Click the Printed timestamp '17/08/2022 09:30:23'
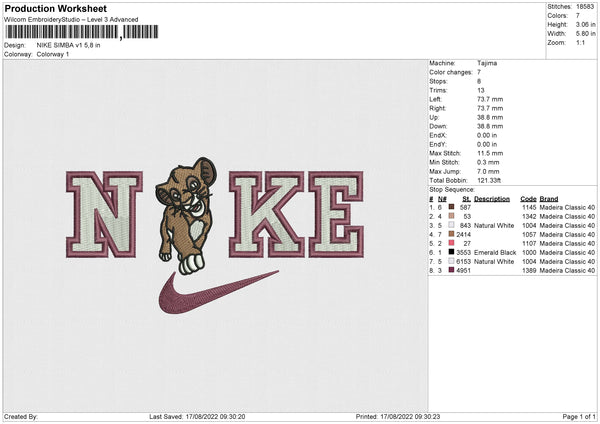This screenshot has height=424, width=600. [x=410, y=416]
